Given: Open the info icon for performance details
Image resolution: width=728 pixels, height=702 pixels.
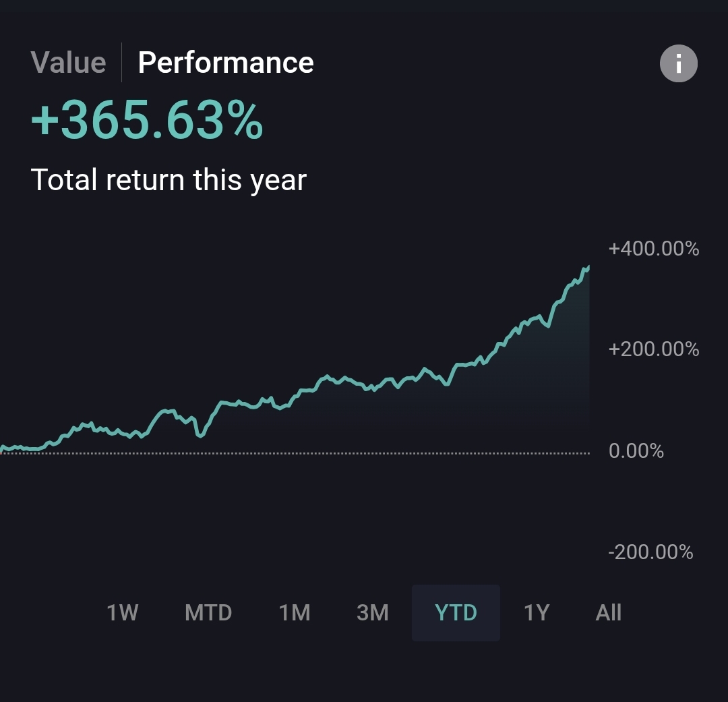Looking at the screenshot, I should [x=678, y=64].
